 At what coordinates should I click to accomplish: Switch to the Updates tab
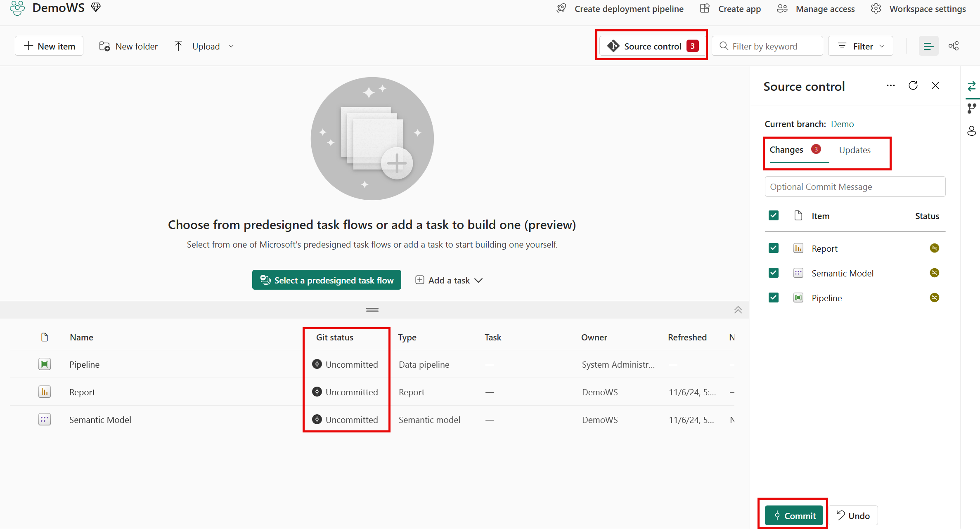tap(855, 150)
